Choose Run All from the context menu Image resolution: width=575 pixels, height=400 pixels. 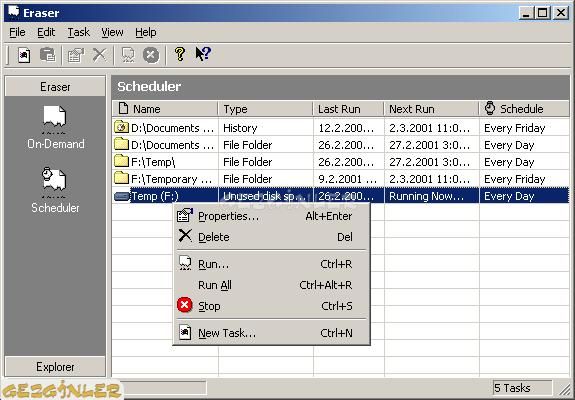271,285
